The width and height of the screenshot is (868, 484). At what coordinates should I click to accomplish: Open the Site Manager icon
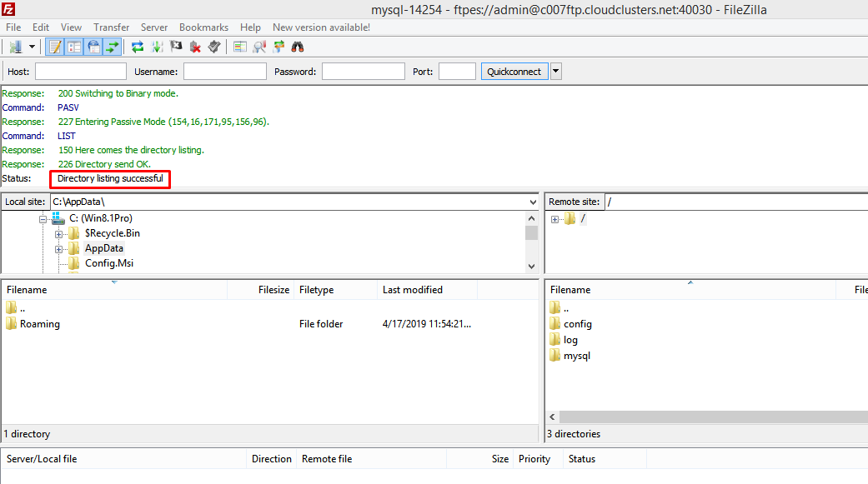(x=15, y=47)
